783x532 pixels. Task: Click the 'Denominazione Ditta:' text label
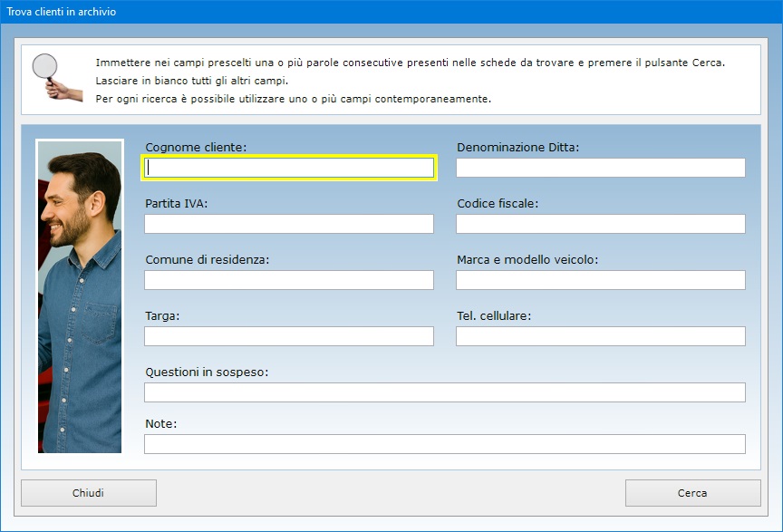click(x=517, y=147)
